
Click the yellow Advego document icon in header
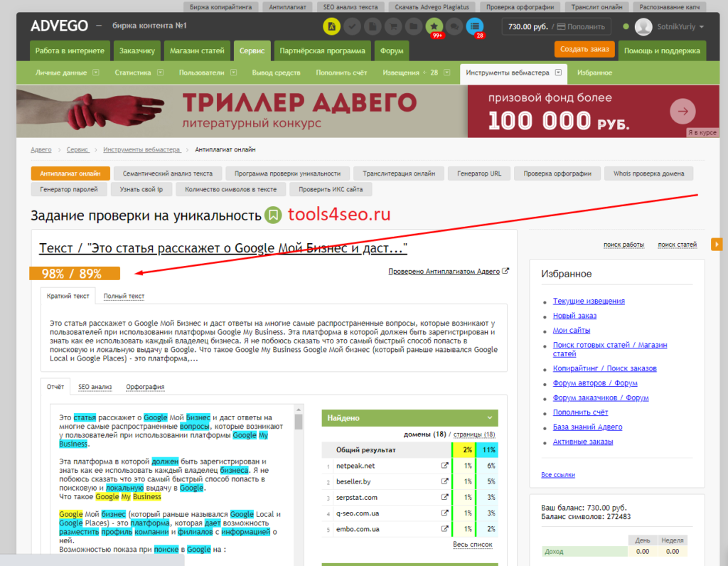coord(331,26)
